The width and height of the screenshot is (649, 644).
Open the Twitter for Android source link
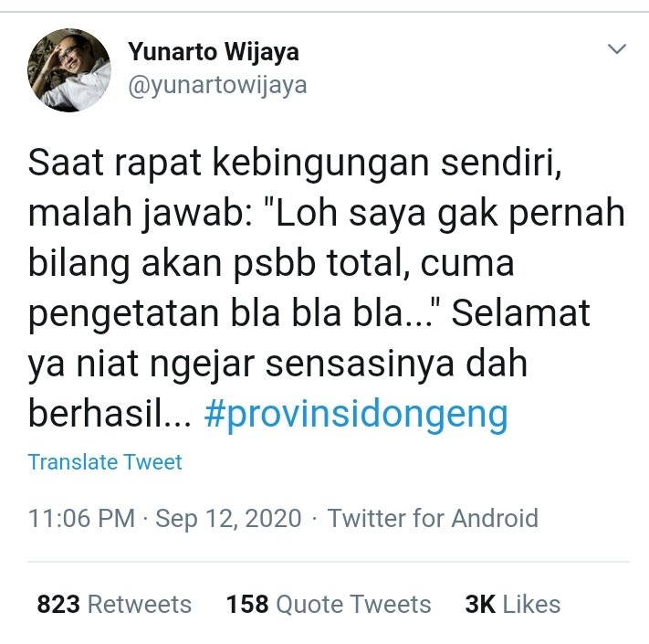[433, 518]
